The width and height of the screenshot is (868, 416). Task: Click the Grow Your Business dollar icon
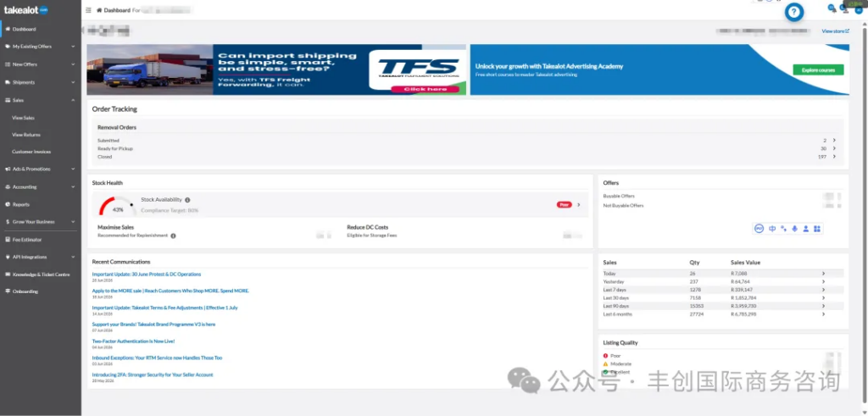coord(7,222)
